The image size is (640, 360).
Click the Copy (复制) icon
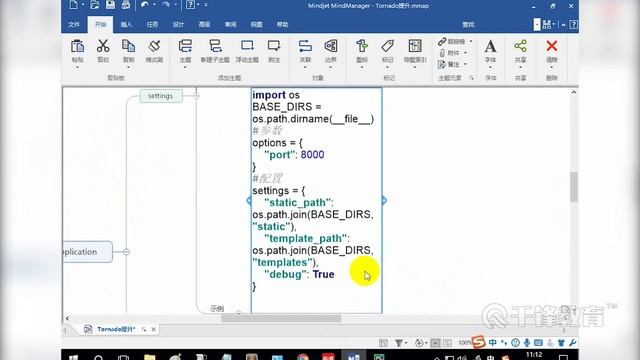click(x=129, y=46)
